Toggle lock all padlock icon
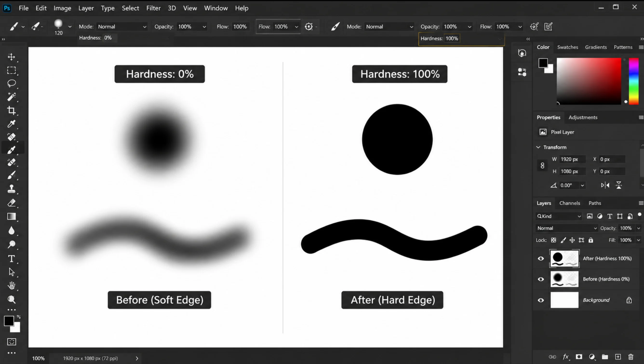This screenshot has width=644, height=364. [x=591, y=240]
